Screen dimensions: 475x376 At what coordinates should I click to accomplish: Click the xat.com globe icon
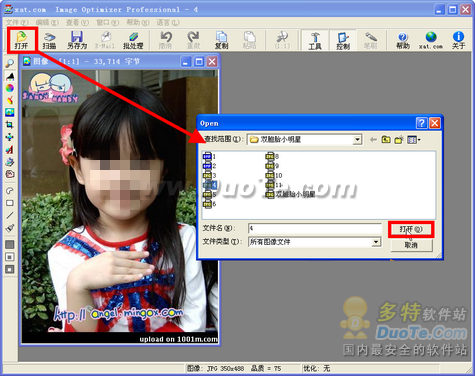click(431, 40)
